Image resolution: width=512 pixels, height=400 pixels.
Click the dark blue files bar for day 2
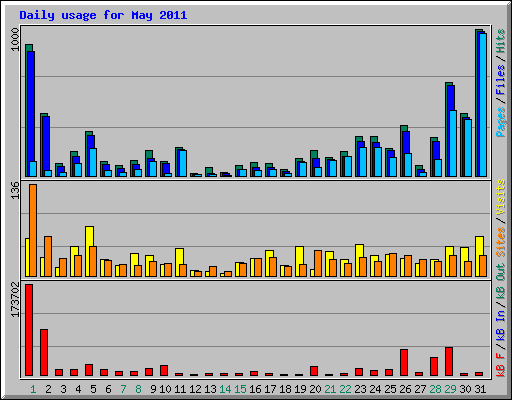click(46, 143)
